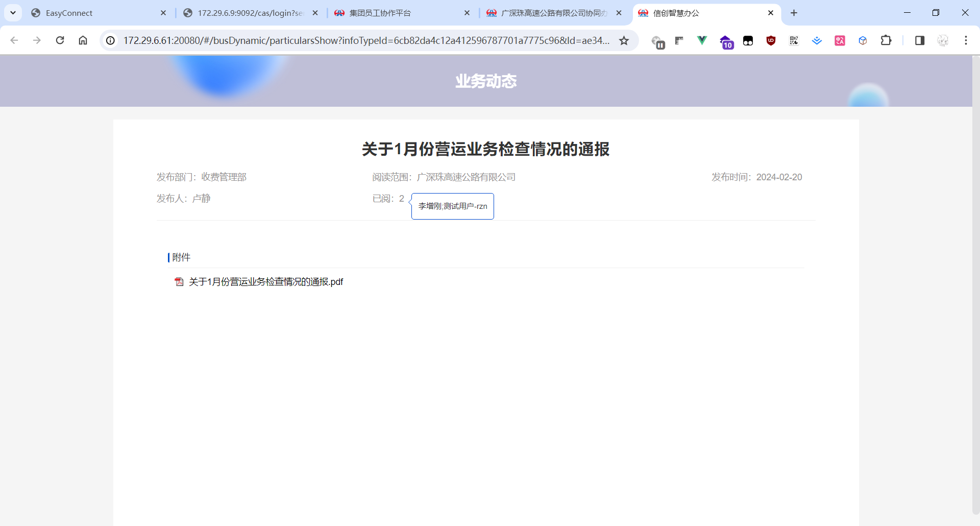Click the 已阅：2 read count
The width and height of the screenshot is (980, 526).
click(388, 199)
